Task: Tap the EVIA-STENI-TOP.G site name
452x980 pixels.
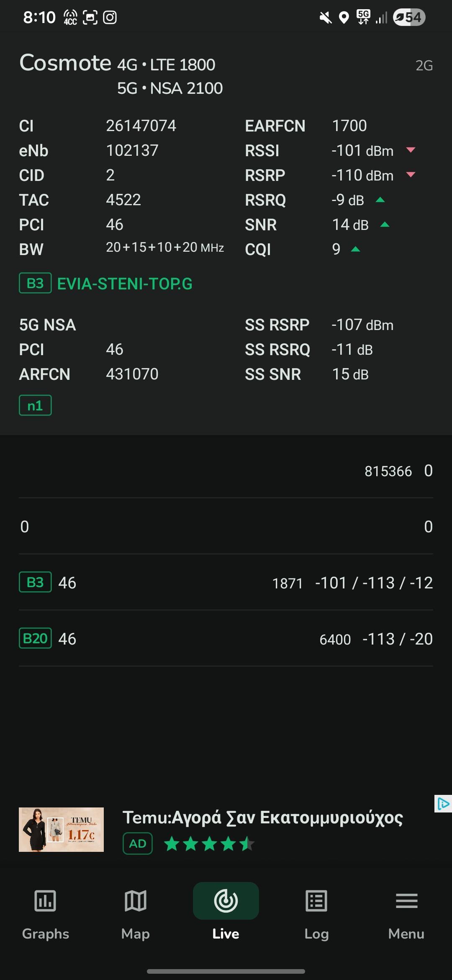Action: 125,284
